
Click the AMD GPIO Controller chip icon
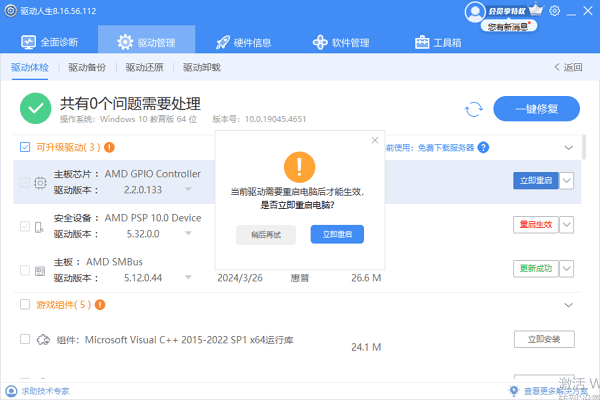pyautogui.click(x=40, y=183)
